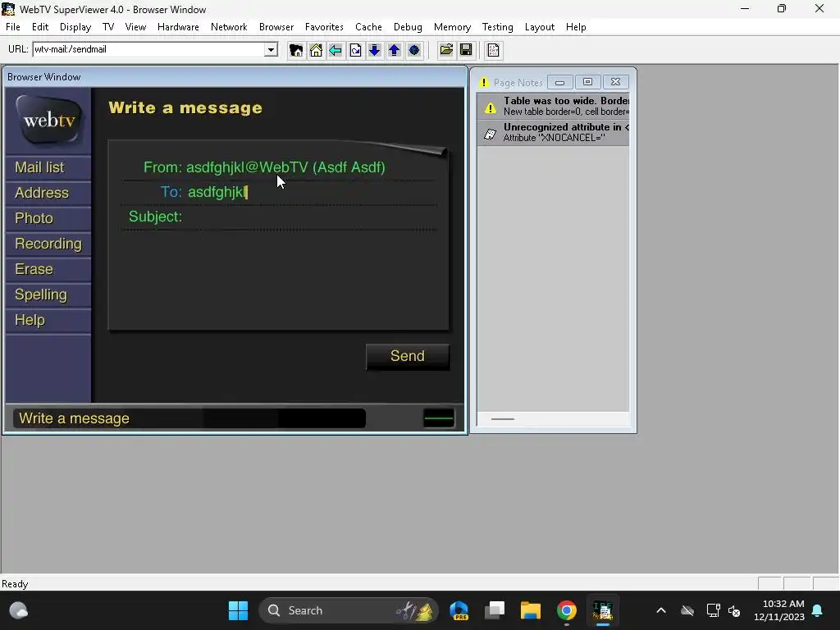Screen dimensions: 840x630
Task: Open the Windows Start menu
Action: point(238,610)
